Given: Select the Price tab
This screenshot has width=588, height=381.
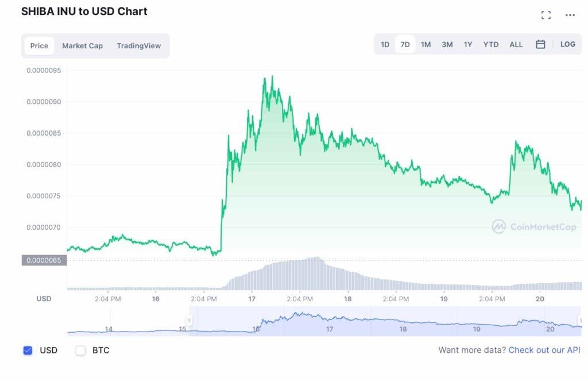Looking at the screenshot, I should (x=39, y=46).
